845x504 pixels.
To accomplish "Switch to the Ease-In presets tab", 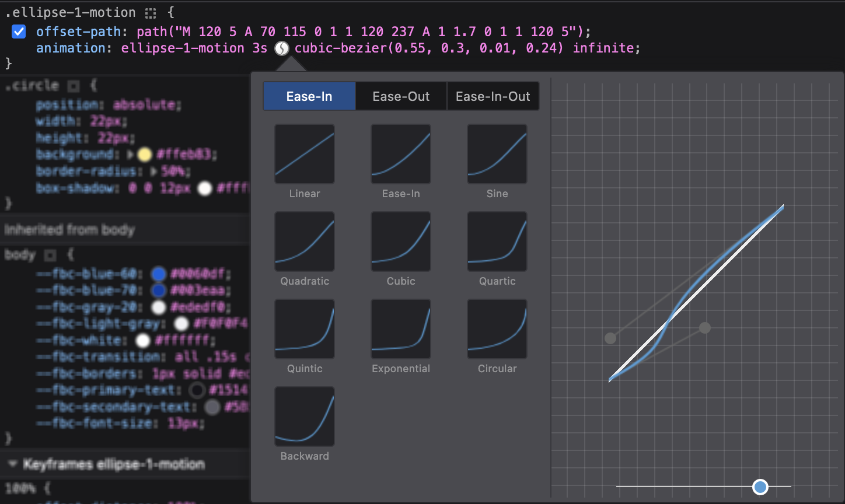I will tap(309, 96).
